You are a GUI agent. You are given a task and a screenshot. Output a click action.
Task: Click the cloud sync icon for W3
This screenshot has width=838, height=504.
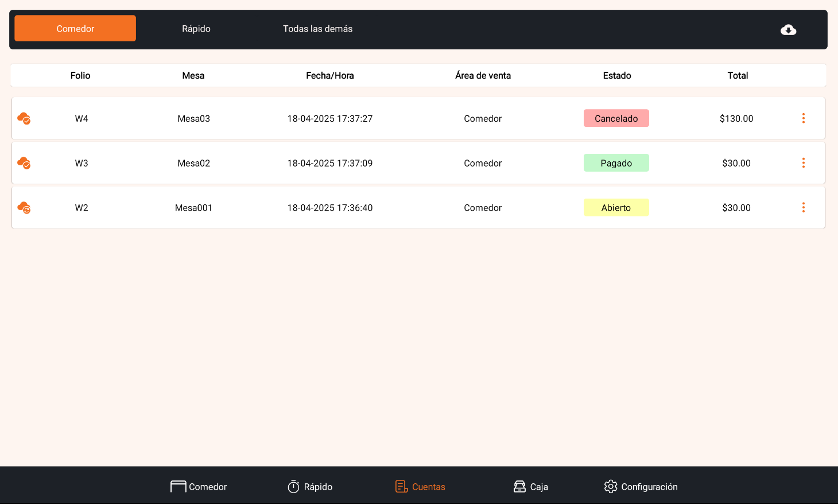[x=24, y=163]
